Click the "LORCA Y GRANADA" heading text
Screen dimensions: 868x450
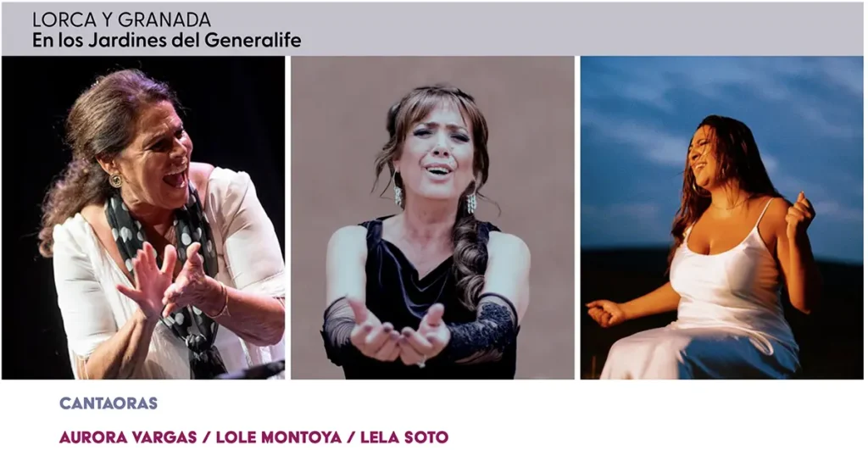click(x=121, y=20)
